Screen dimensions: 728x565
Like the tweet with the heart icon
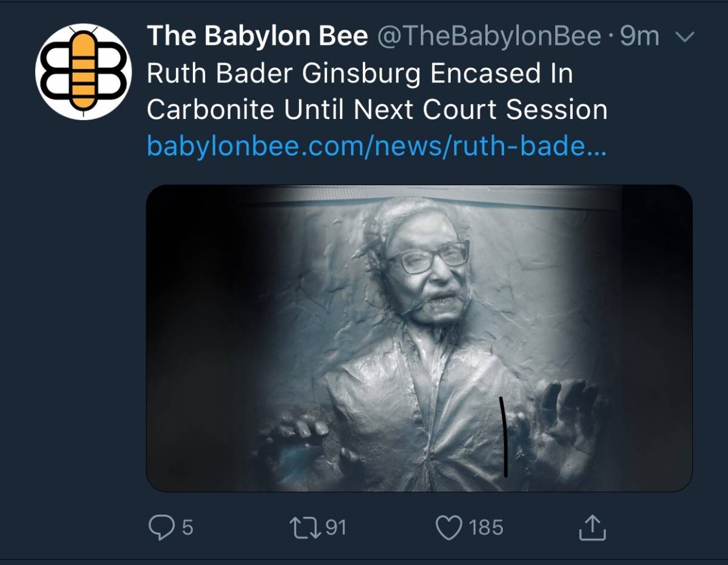point(450,527)
